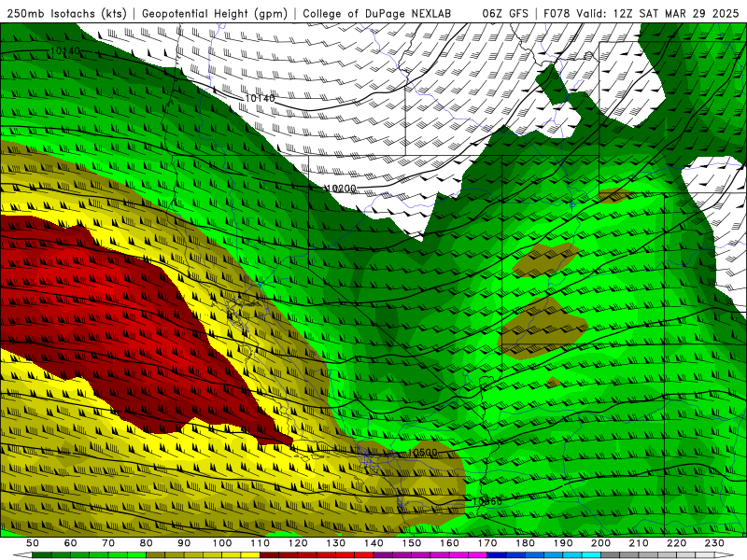Click the left arrow end of the color bar
747x560 pixels.
(22, 555)
